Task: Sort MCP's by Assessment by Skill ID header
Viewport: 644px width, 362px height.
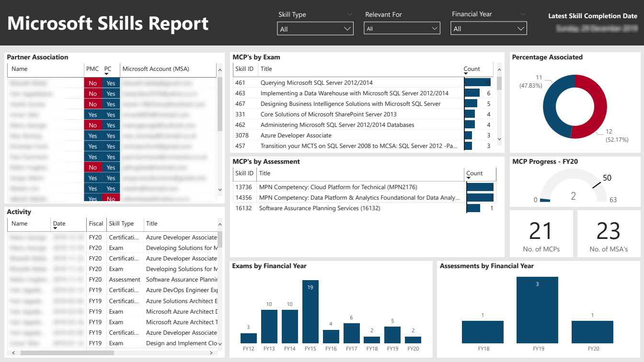Action: (x=244, y=173)
